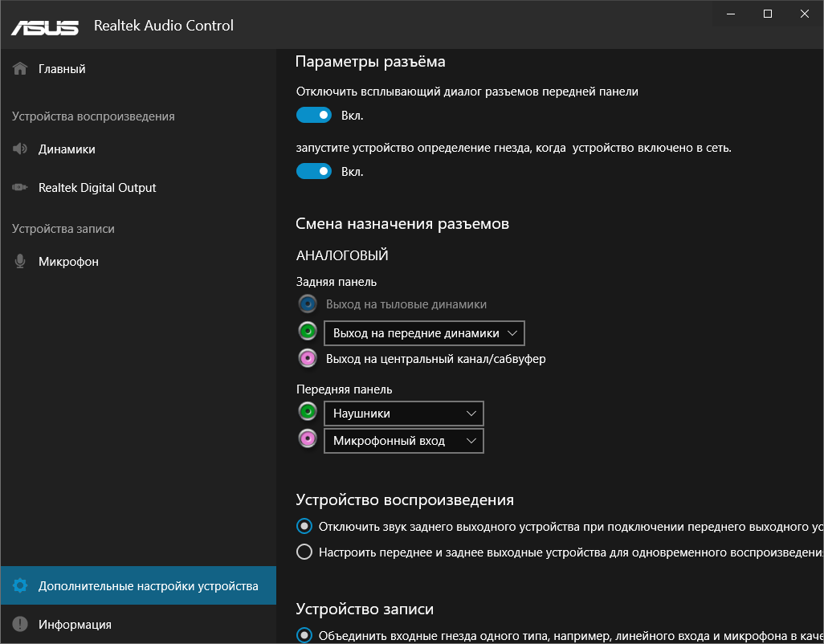
Task: Click the microphone icon in sidebar
Action: (20, 262)
